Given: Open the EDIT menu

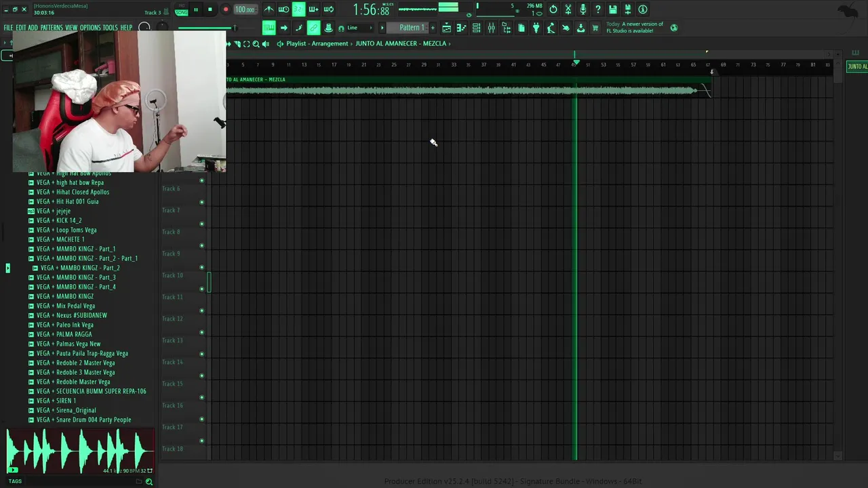Looking at the screenshot, I should [x=21, y=28].
